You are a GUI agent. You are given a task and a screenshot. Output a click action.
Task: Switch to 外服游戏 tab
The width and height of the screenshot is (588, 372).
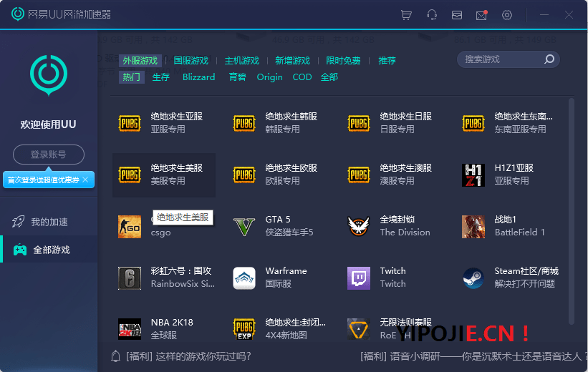tap(140, 61)
